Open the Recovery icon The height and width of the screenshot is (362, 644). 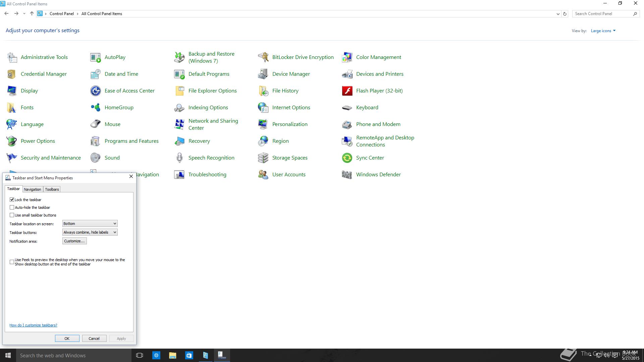click(x=179, y=141)
